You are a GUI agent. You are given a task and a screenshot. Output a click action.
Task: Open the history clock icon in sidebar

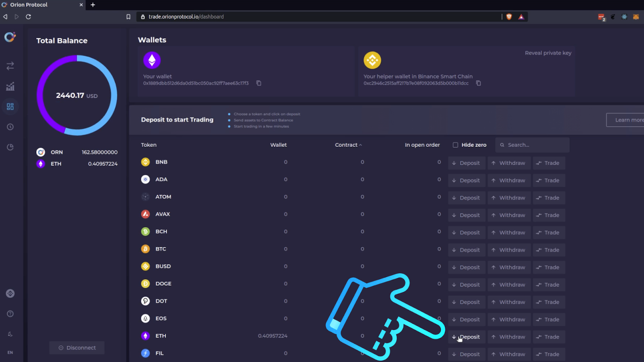click(x=10, y=127)
